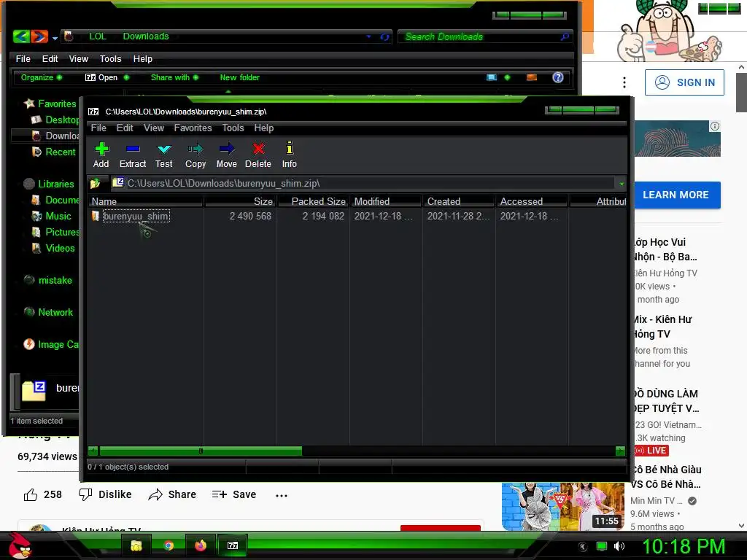This screenshot has height=560, width=747.
Task: Open the 7-Zip Help menu
Action: point(264,128)
